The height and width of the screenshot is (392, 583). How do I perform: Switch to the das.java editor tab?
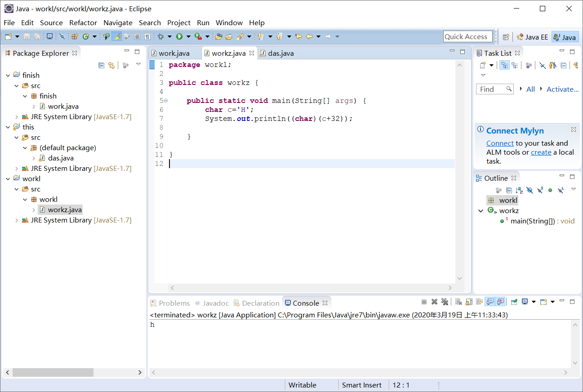pyautogui.click(x=280, y=53)
